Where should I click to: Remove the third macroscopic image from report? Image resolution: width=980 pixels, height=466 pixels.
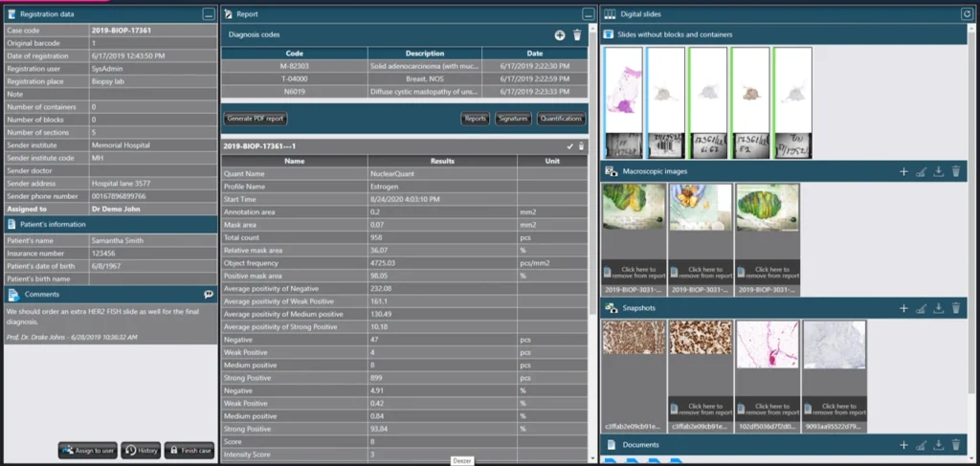(x=768, y=273)
